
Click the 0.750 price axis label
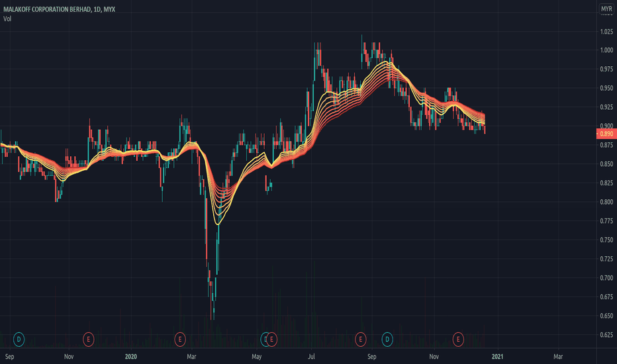[x=606, y=240]
